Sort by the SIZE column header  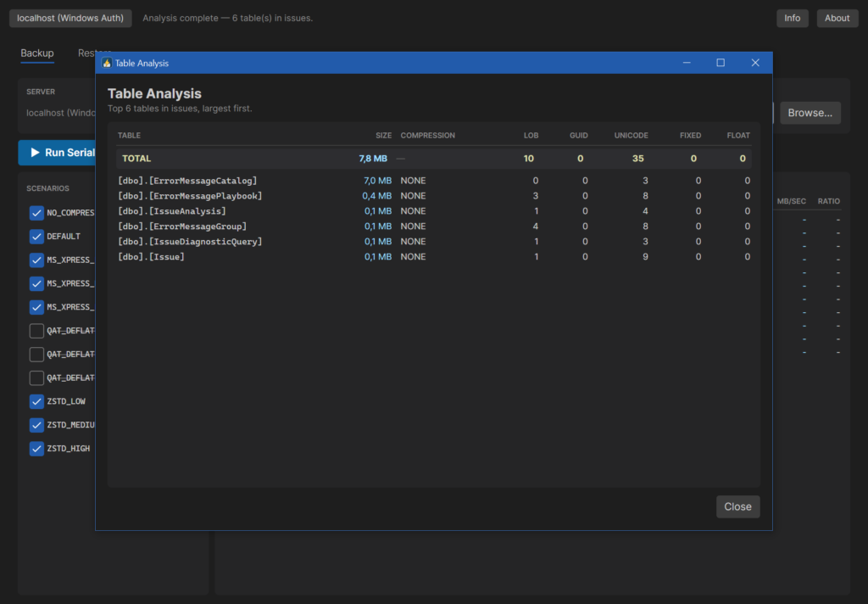383,135
